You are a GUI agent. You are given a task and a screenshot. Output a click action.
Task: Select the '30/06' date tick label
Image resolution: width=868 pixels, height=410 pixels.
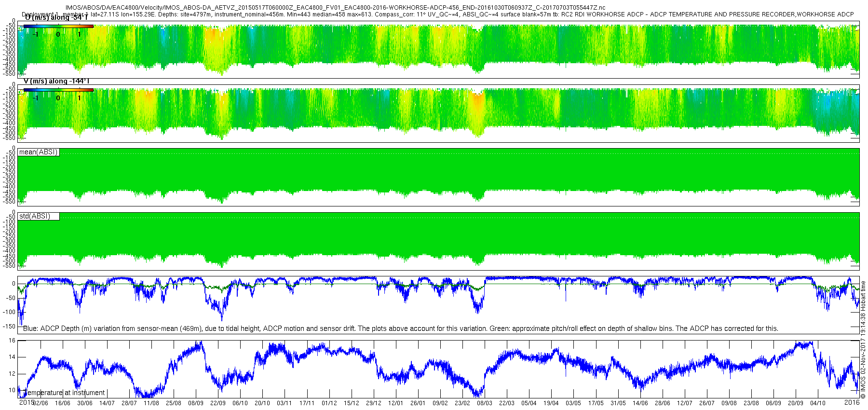pyautogui.click(x=85, y=403)
